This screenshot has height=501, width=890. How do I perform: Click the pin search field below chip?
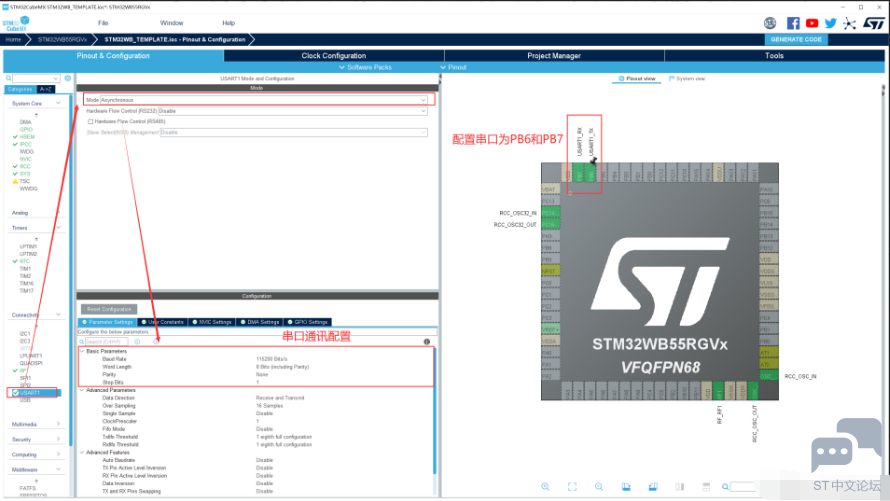[742, 487]
